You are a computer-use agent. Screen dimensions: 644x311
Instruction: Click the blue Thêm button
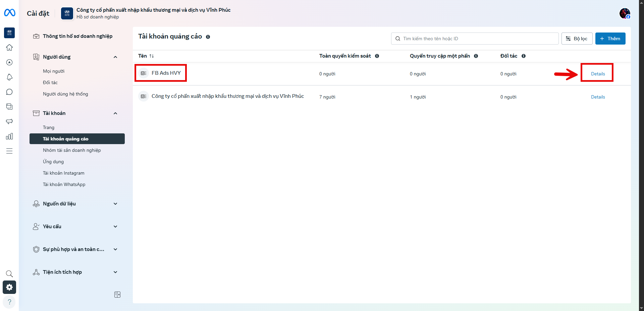610,39
